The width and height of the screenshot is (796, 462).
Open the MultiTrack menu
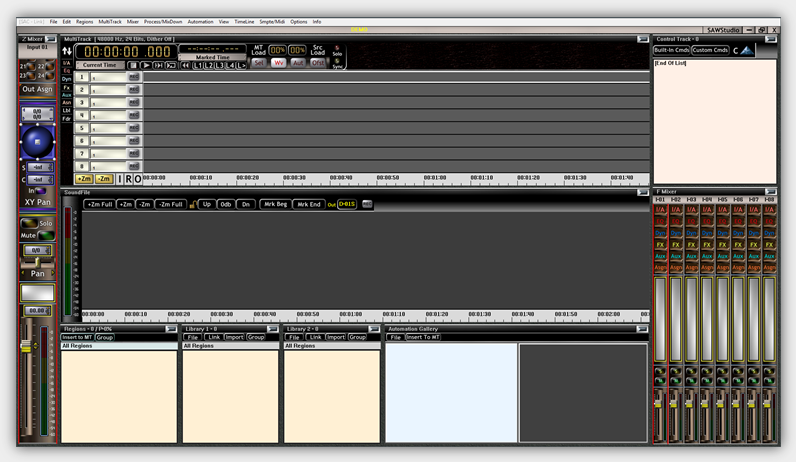pos(109,21)
